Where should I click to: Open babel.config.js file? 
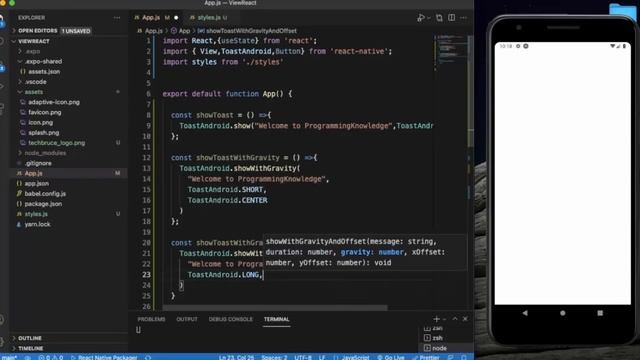click(x=45, y=194)
